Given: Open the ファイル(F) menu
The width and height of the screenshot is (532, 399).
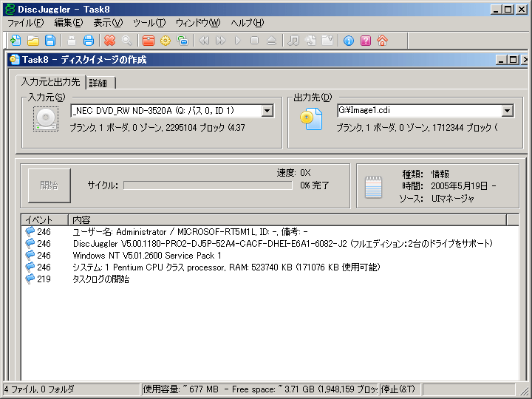Looking at the screenshot, I should pyautogui.click(x=26, y=23).
